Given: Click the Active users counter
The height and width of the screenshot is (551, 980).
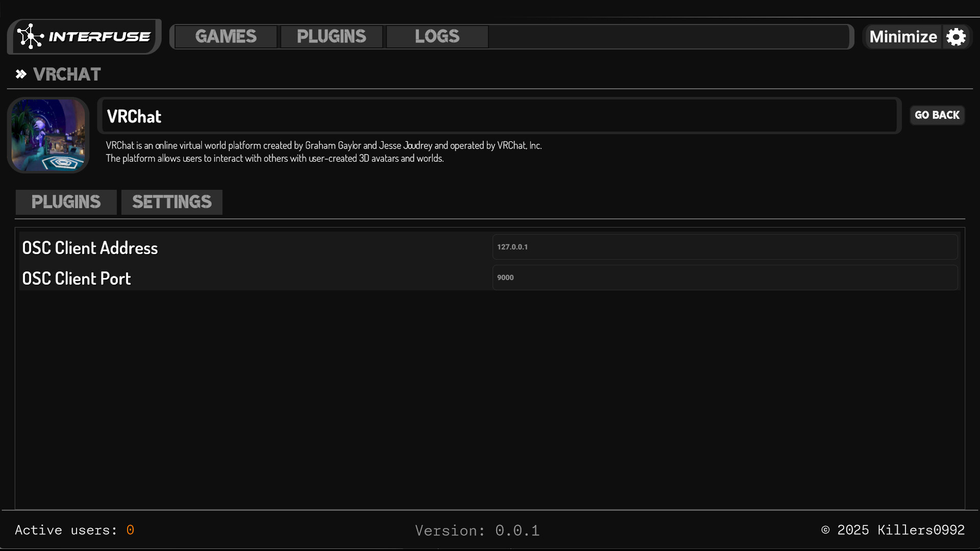Looking at the screenshot, I should coord(75,530).
